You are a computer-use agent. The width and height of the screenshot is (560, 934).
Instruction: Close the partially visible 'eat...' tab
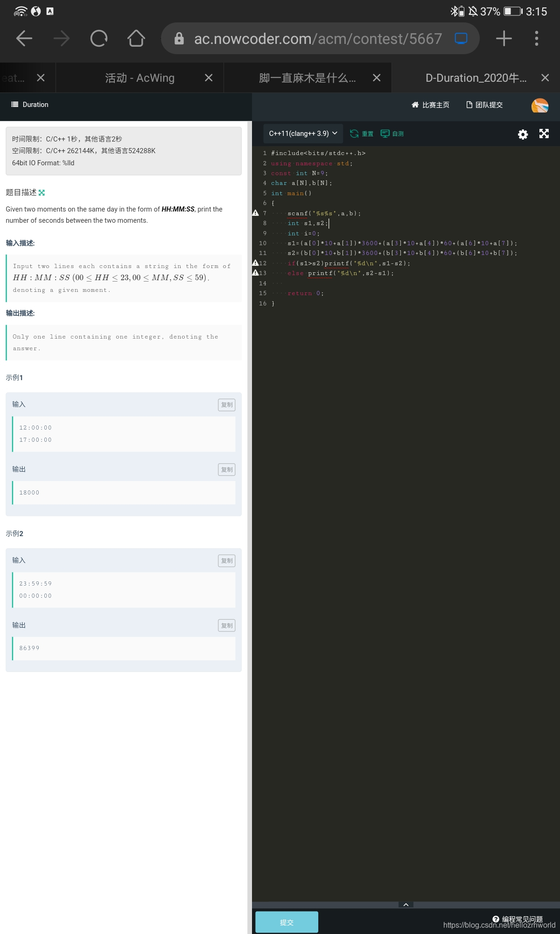41,78
